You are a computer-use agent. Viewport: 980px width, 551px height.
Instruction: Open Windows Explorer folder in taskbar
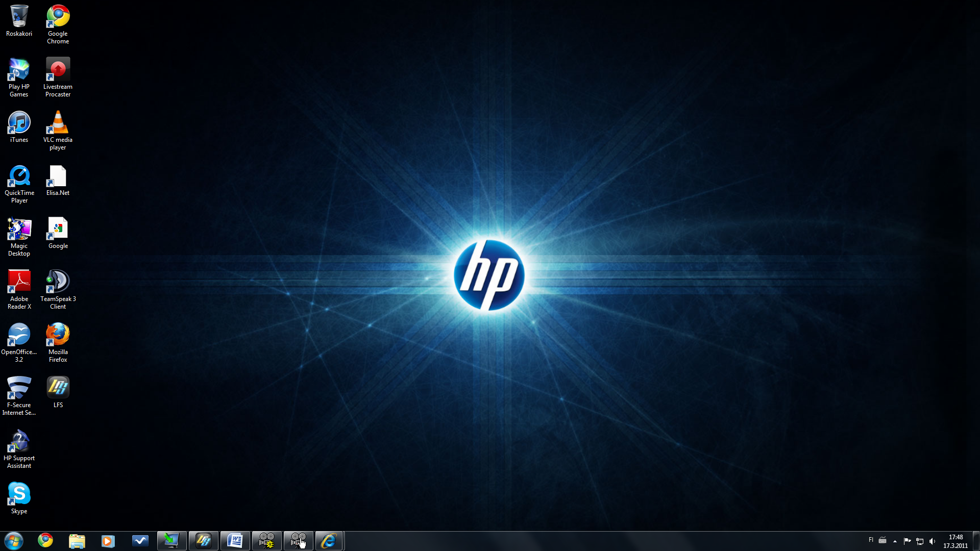pyautogui.click(x=77, y=541)
